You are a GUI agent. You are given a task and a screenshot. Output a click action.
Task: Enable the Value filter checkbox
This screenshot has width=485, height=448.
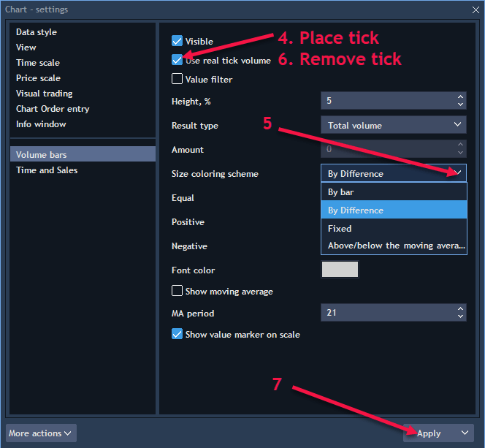click(x=177, y=79)
